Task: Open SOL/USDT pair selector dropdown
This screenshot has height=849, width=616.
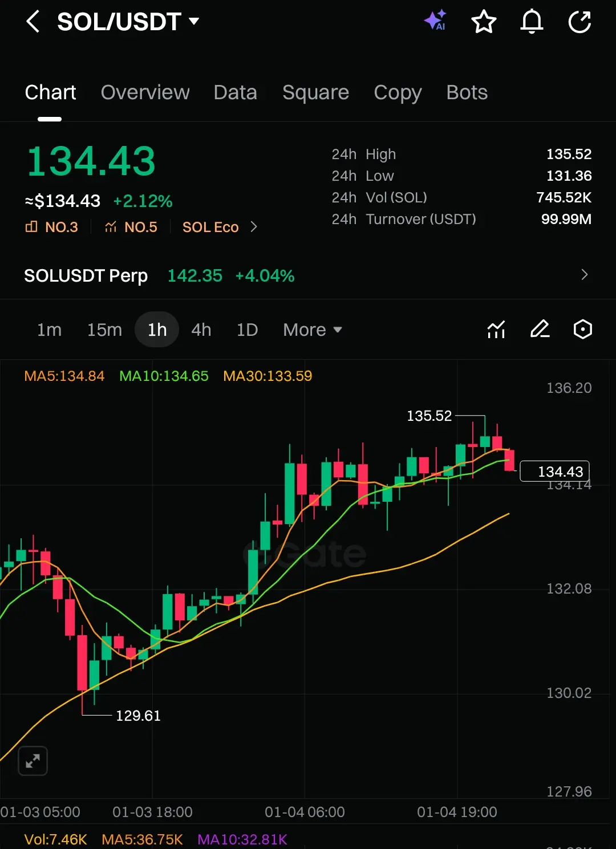Action: pyautogui.click(x=128, y=22)
